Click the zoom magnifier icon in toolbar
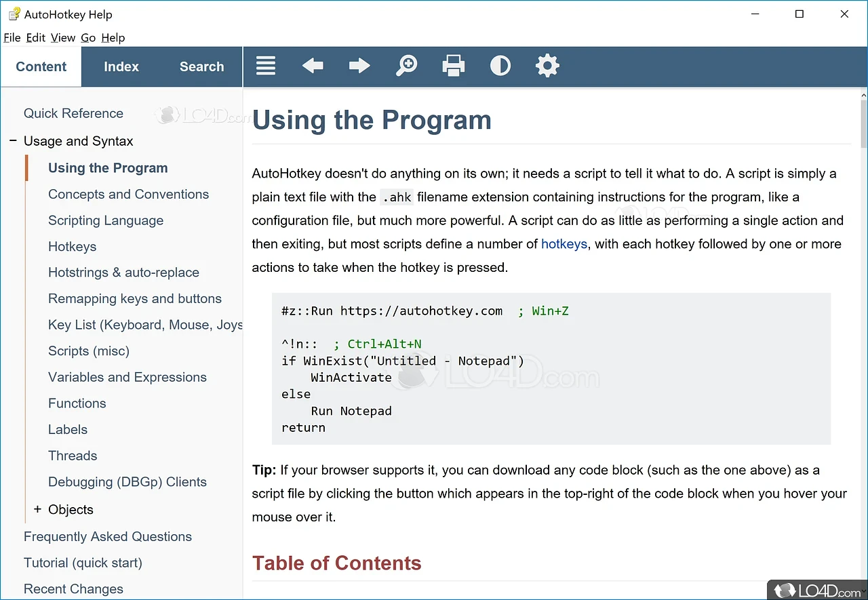Screen dimensions: 868x600 (406, 66)
